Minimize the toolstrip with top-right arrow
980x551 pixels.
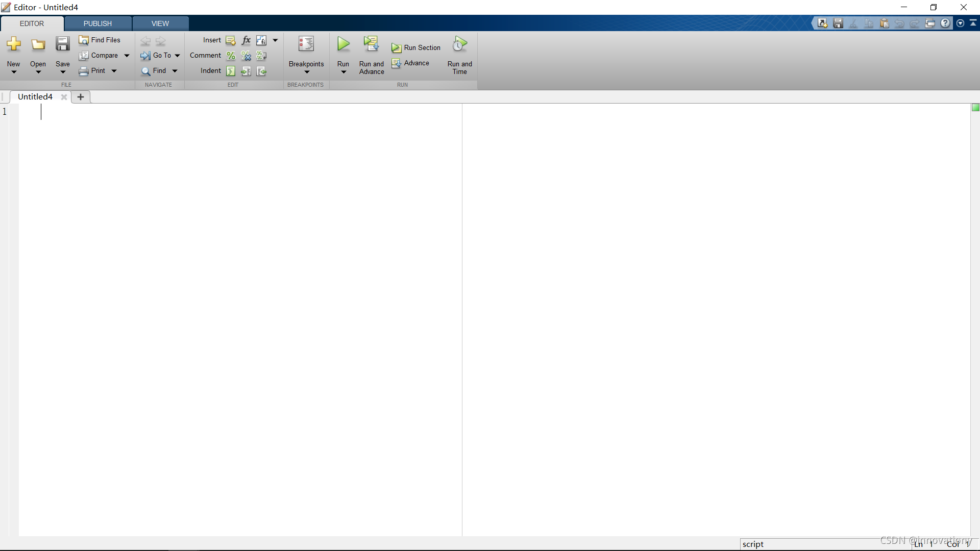click(x=973, y=23)
